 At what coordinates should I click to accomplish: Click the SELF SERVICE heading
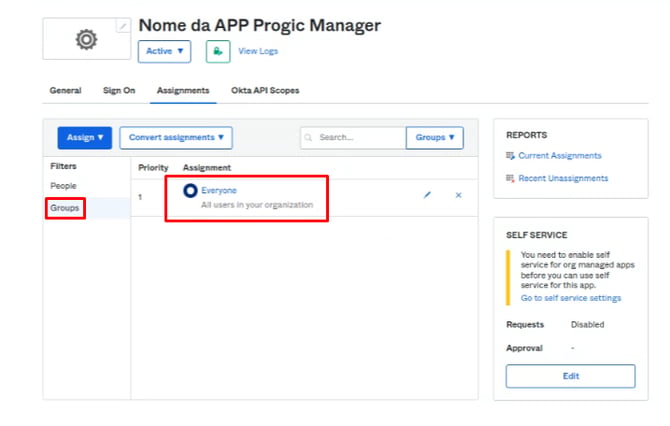(537, 235)
